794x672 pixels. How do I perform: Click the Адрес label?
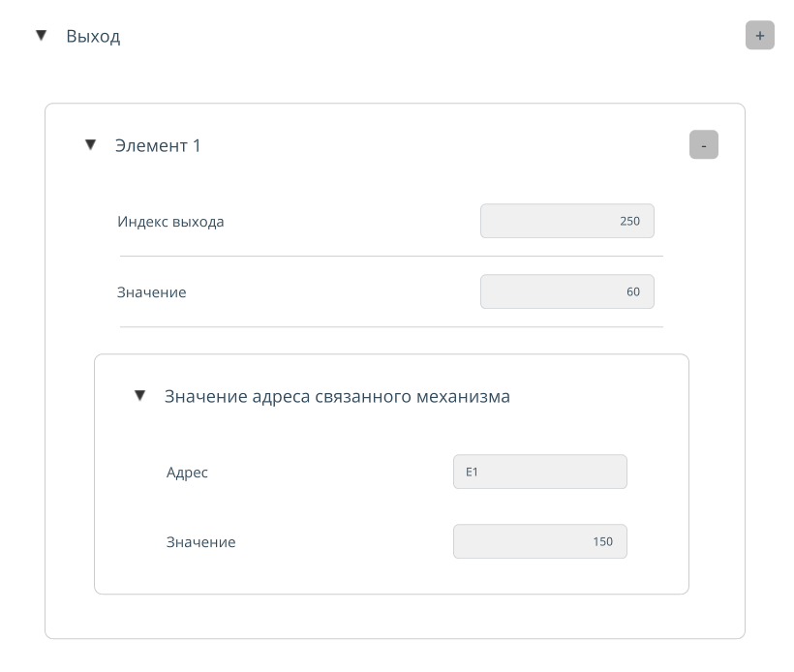pos(187,473)
